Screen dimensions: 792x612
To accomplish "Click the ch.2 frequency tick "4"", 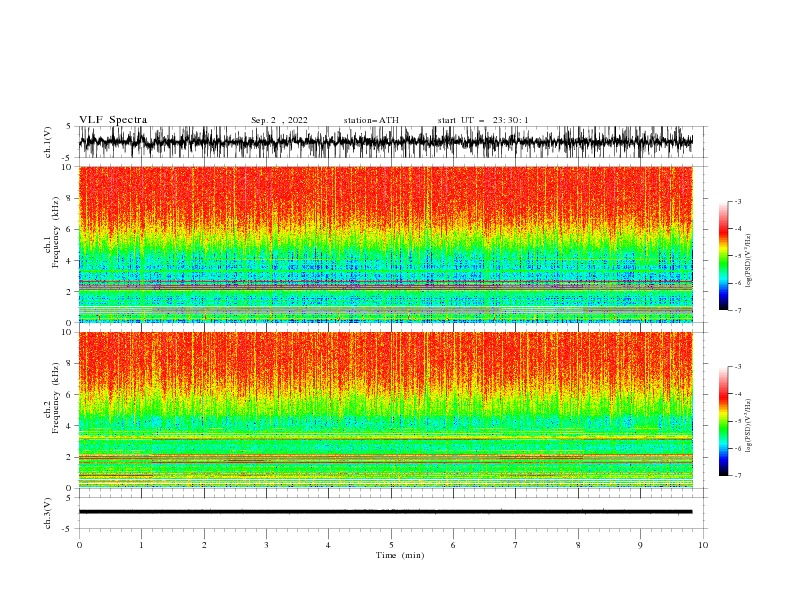I will click(69, 426).
